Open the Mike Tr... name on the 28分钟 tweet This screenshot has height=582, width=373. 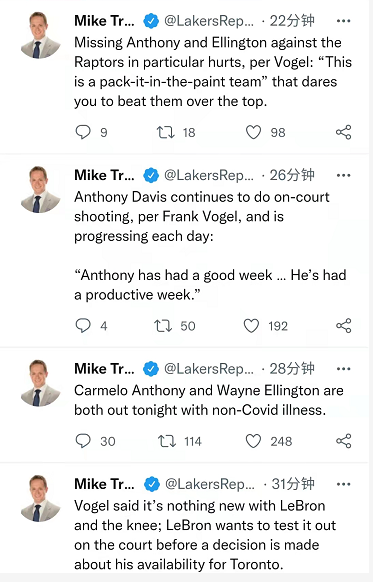click(x=104, y=369)
